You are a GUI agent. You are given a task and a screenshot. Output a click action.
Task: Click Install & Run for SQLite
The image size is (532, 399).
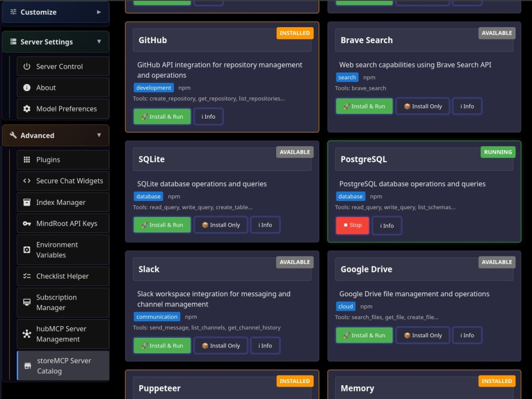pos(162,225)
